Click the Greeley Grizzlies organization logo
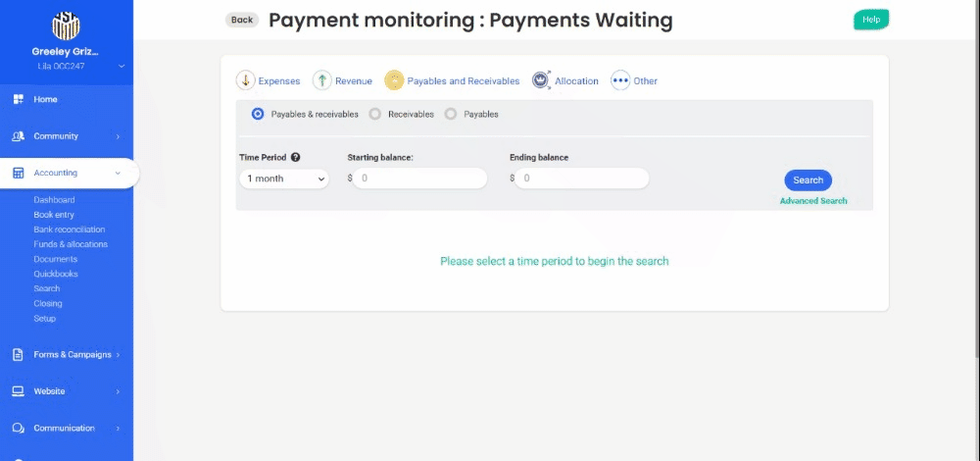 pos(66,26)
